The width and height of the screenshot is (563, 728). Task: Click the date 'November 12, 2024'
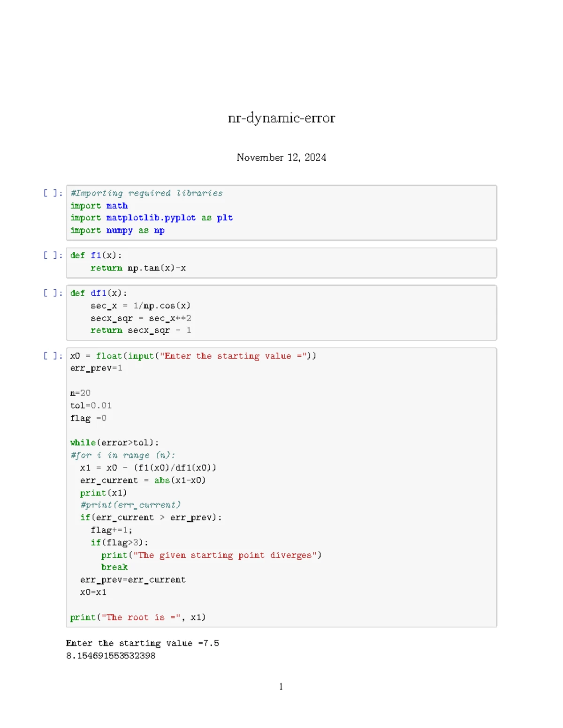(x=281, y=158)
